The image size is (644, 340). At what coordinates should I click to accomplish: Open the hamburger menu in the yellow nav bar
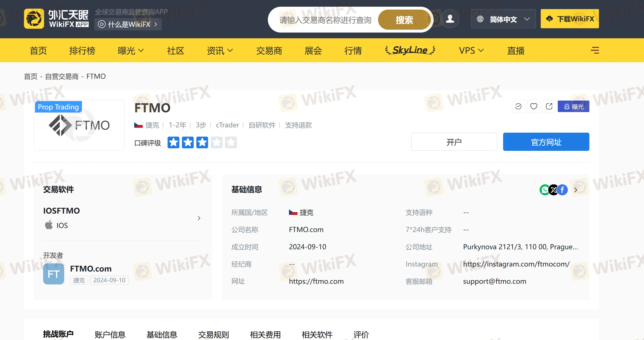[594, 50]
